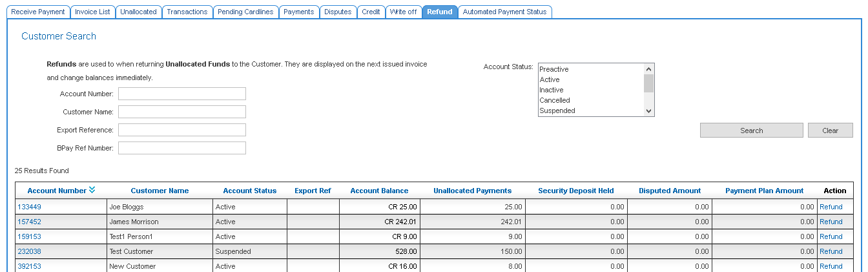
Task: Click in the Account Number input field
Action: [181, 94]
